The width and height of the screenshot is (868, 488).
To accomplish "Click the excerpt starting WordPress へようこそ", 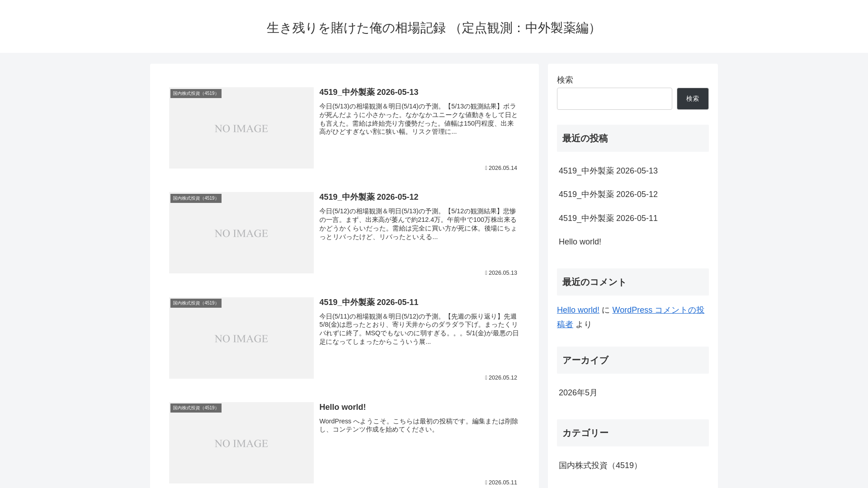I will coord(419,426).
